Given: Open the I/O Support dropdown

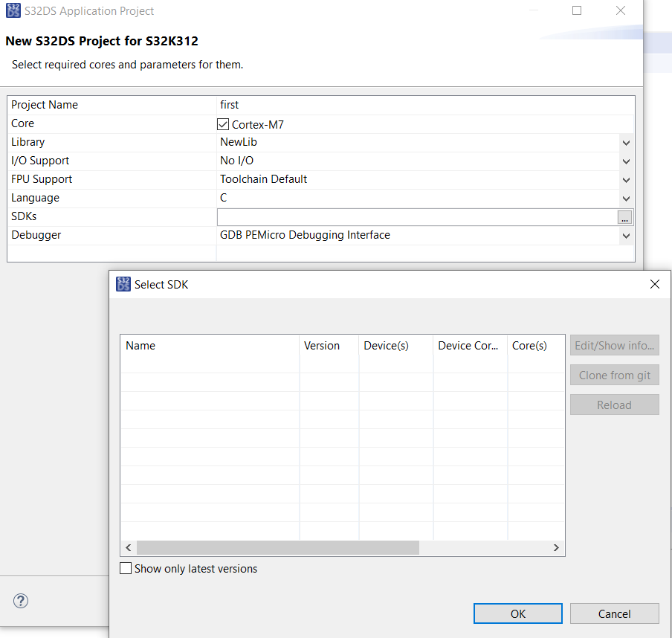Looking at the screenshot, I should (x=626, y=161).
